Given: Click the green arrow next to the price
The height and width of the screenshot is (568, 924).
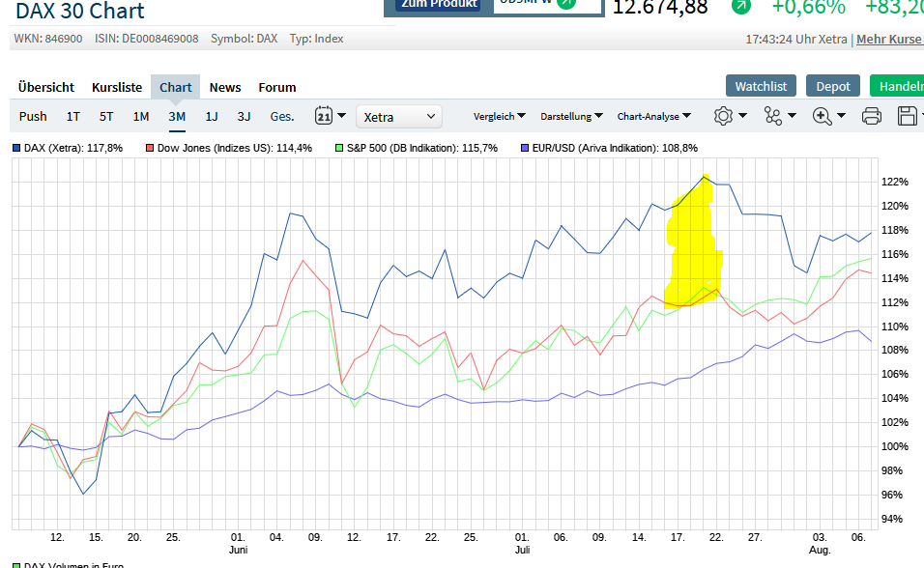Looking at the screenshot, I should [x=741, y=5].
